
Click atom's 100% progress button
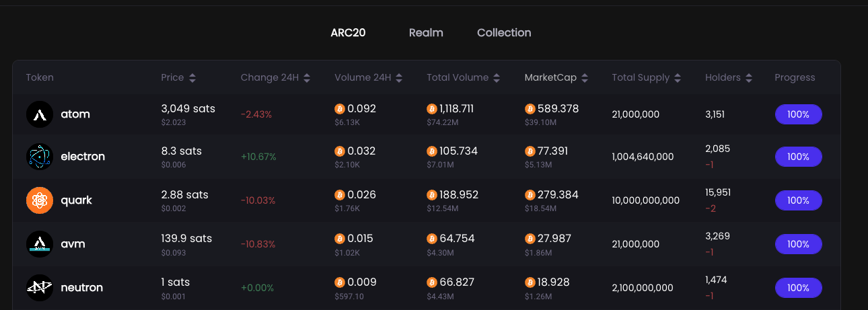pyautogui.click(x=799, y=114)
